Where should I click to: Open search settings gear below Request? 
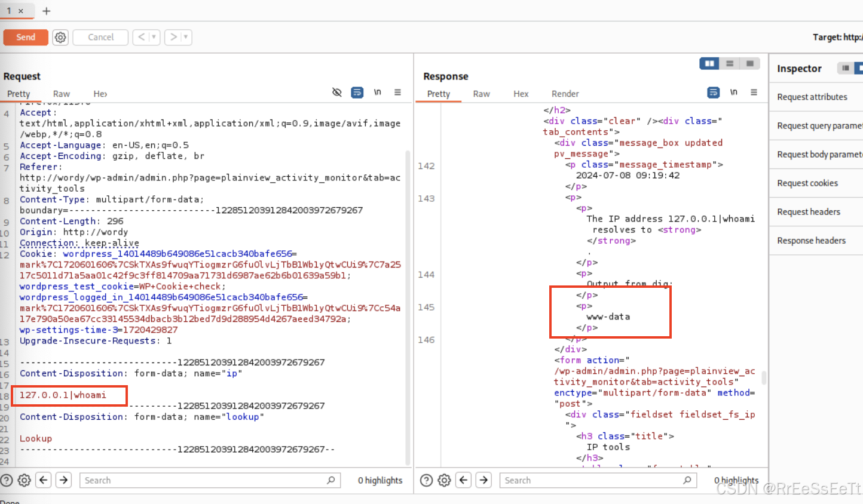click(x=25, y=480)
